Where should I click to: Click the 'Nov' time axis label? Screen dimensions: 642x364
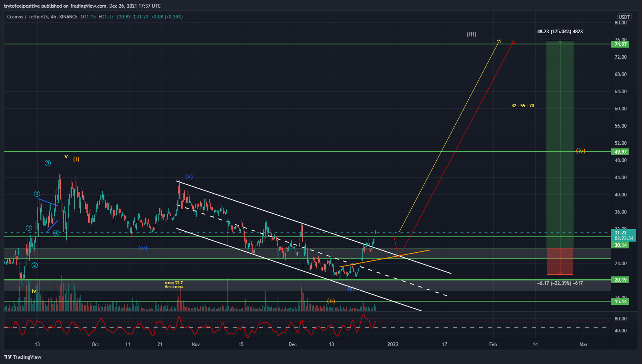(x=196, y=344)
